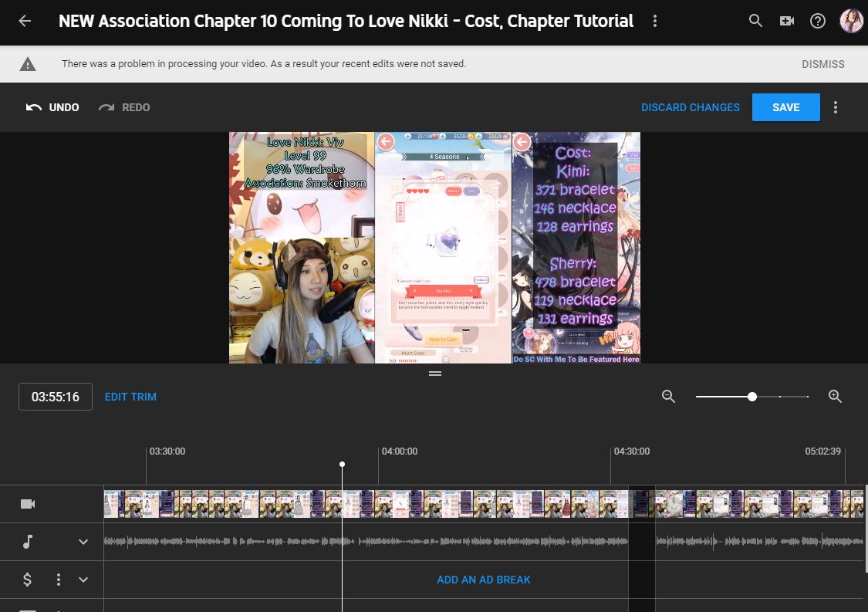
Task: Click the video preview frame
Action: point(434,248)
